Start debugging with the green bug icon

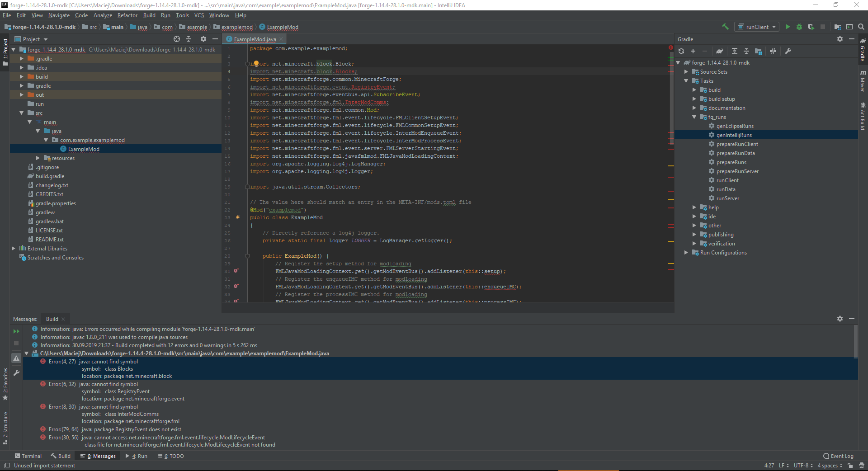click(799, 27)
